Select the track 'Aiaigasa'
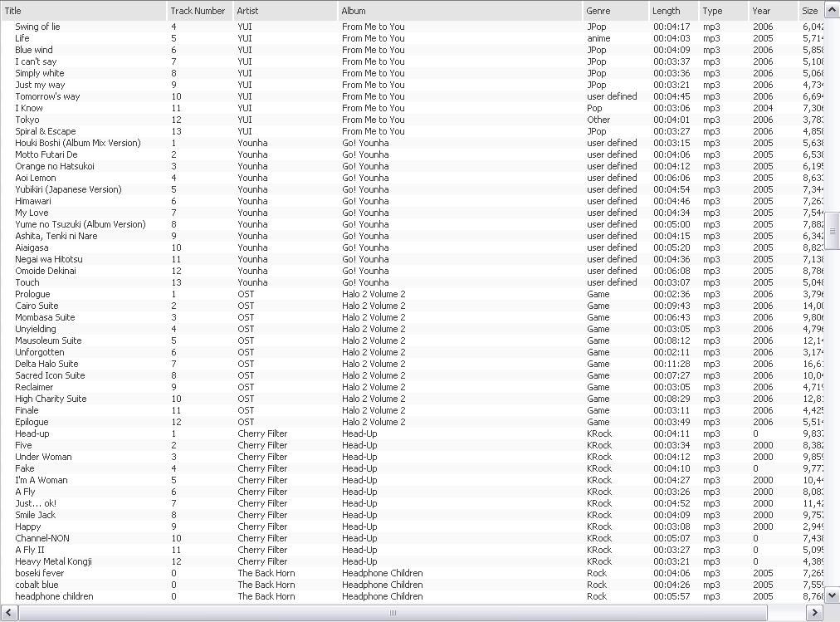This screenshot has width=840, height=622. click(x=32, y=248)
